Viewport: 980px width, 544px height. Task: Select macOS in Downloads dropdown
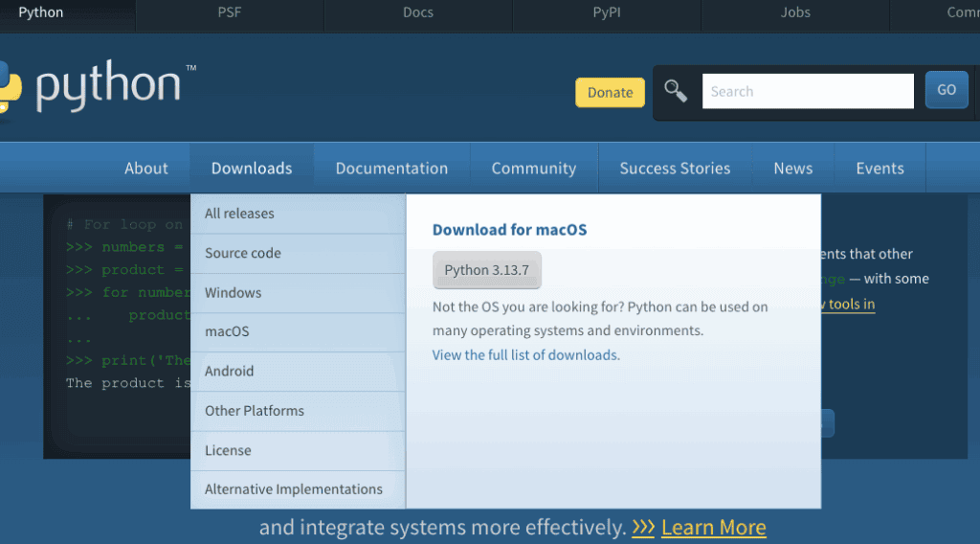pos(299,332)
